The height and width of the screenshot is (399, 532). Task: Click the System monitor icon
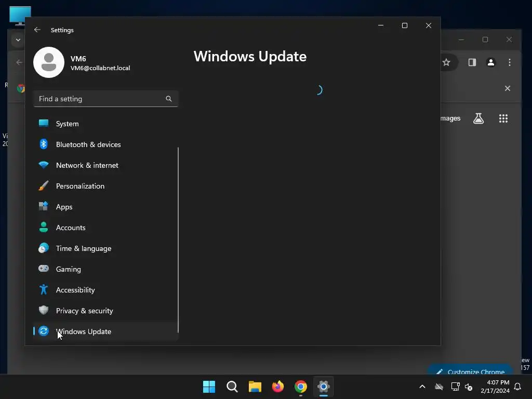[x=44, y=123]
